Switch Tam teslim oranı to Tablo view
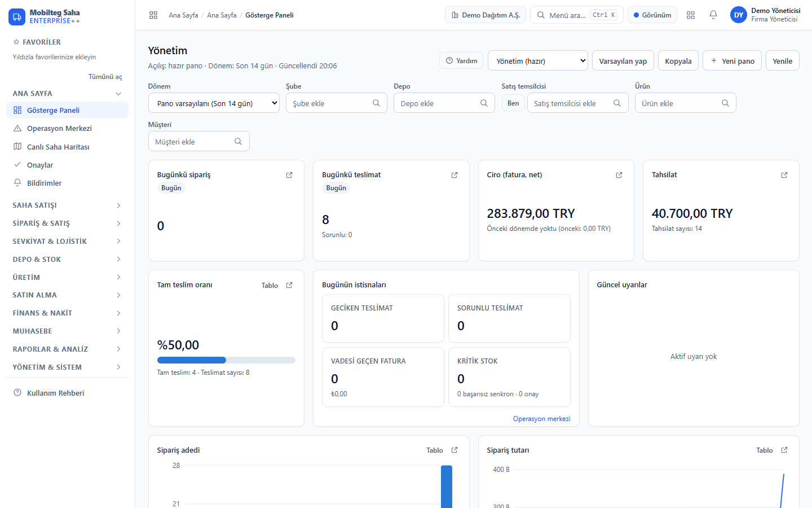 [270, 286]
